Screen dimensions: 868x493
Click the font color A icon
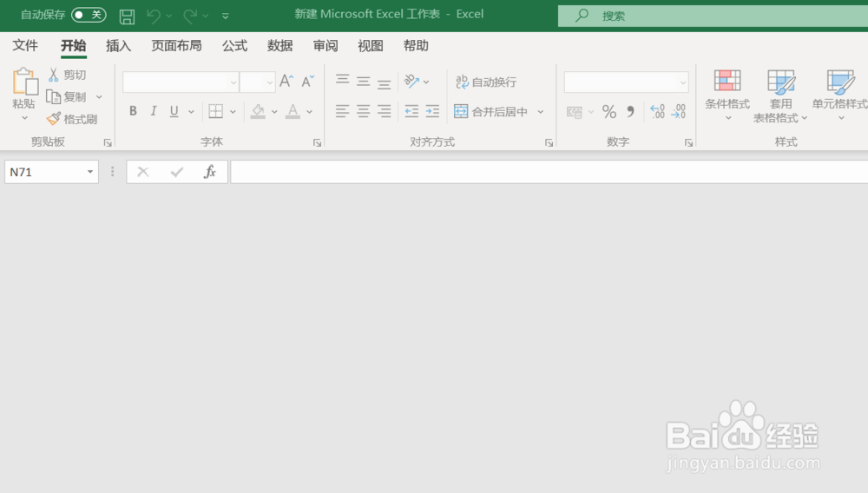tap(293, 111)
